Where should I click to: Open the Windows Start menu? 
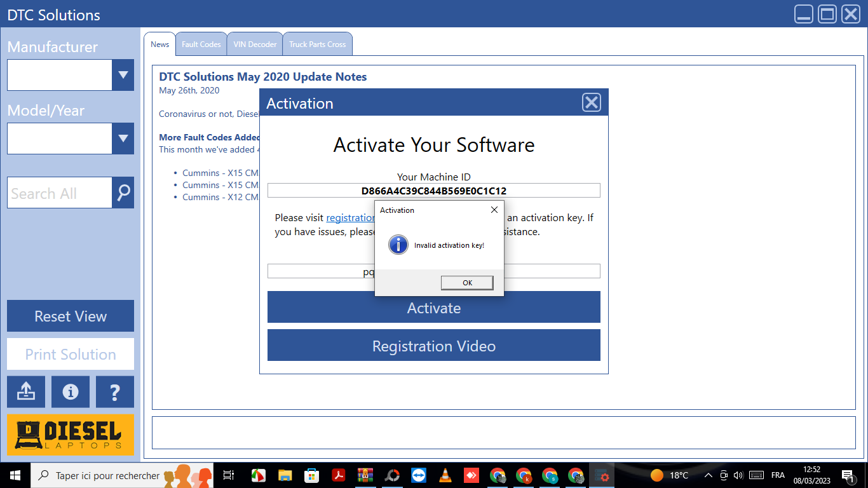click(15, 475)
